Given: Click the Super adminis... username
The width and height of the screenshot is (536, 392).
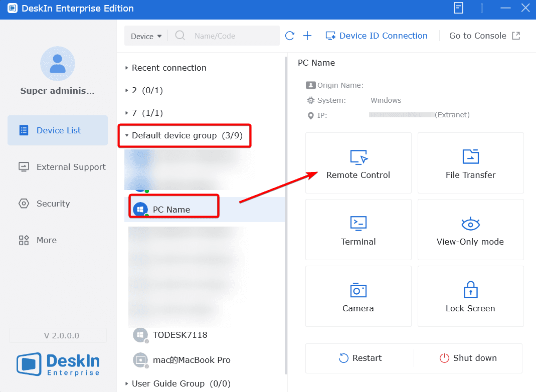Looking at the screenshot, I should 58,91.
